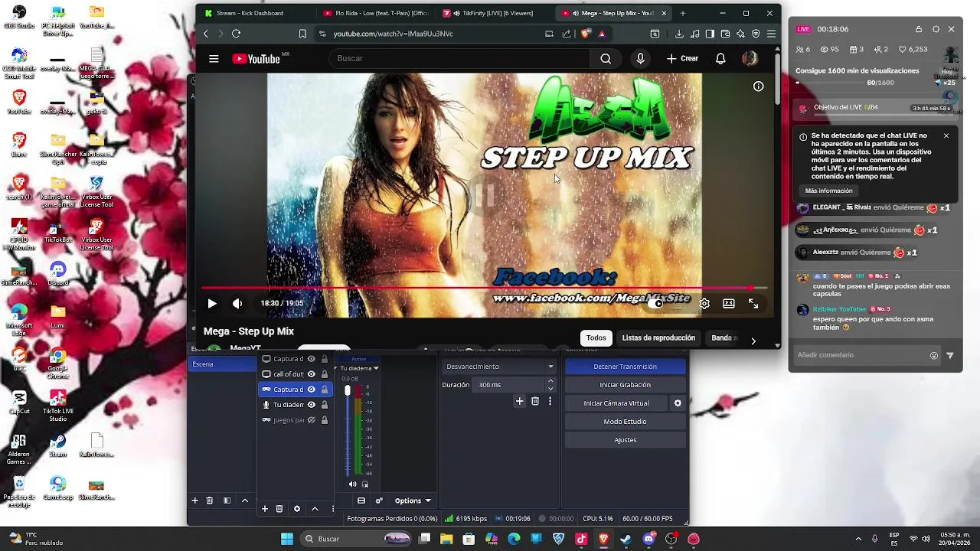The height and width of the screenshot is (551, 980).
Task: Open Brave wallet icon
Action: (x=725, y=34)
